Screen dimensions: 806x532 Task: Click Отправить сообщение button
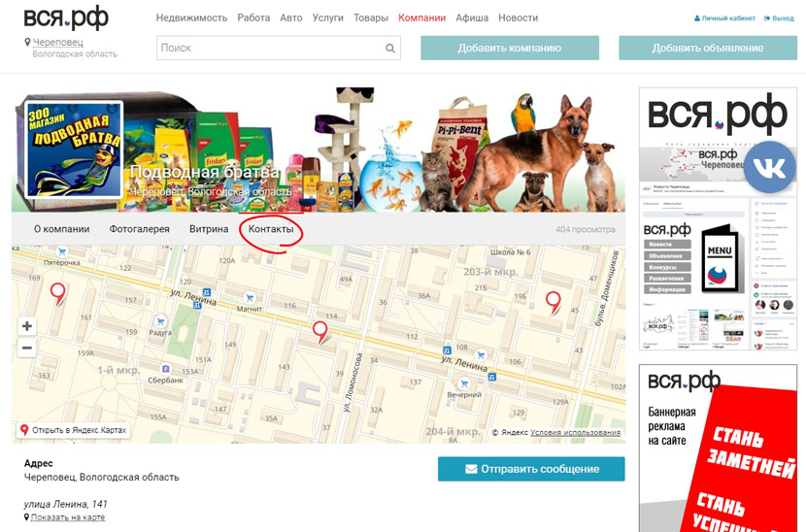[531, 469]
